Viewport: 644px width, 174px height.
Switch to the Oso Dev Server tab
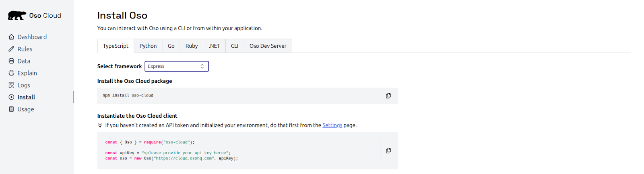point(268,46)
